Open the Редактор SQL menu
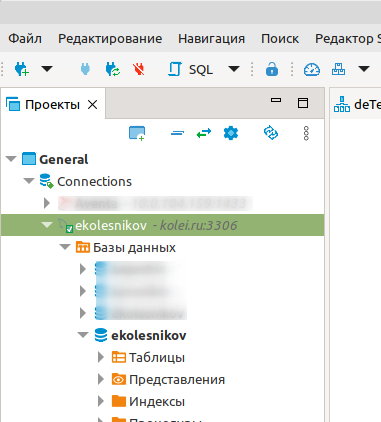Viewport: 381px width, 422px height. [348, 39]
